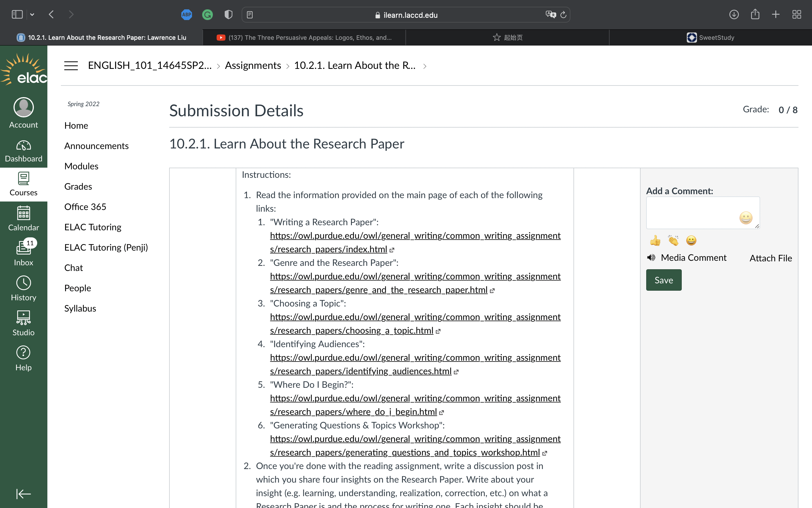This screenshot has height=508, width=812.
Task: Open a new tab with plus icon
Action: [775, 14]
